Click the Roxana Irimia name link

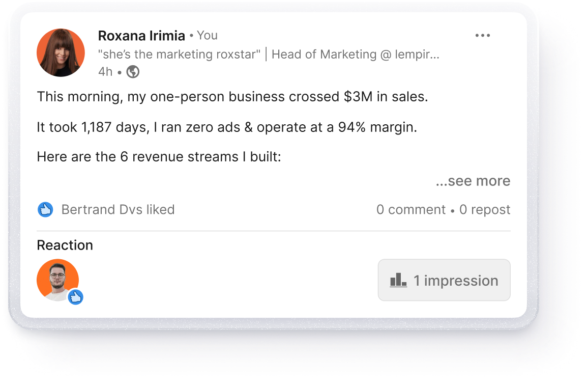click(x=141, y=36)
